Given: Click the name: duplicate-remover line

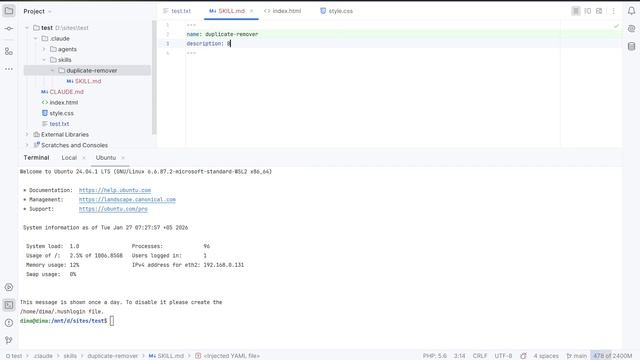Looking at the screenshot, I should click(222, 34).
